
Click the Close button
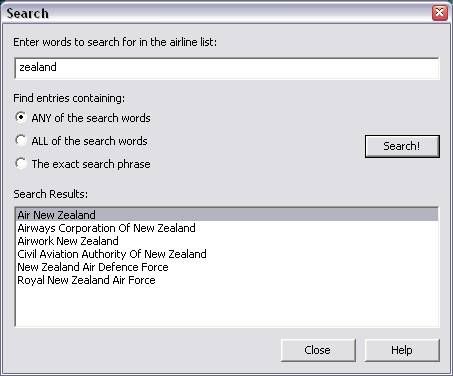coord(318,350)
